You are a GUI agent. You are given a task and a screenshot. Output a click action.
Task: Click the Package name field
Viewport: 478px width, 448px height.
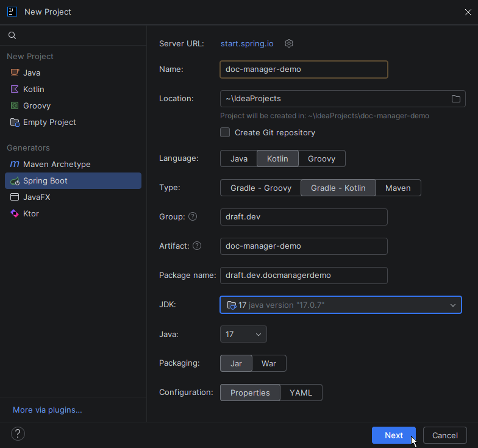tap(304, 276)
